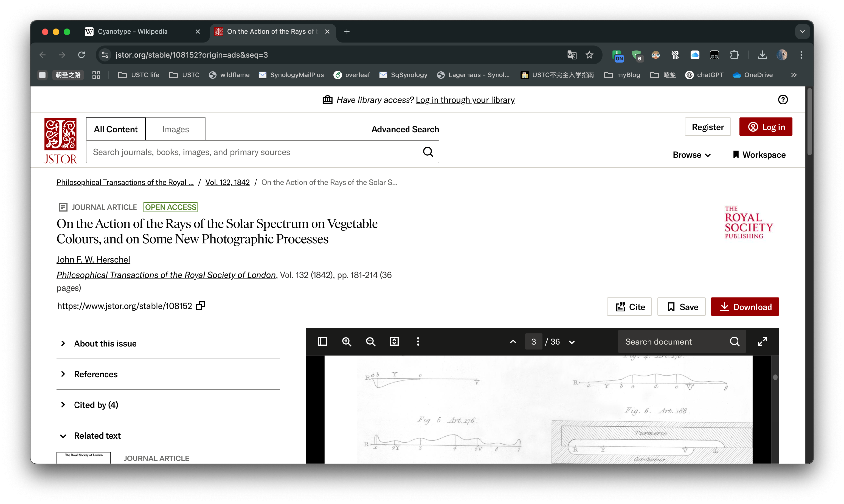Toggle the document viewer sidebar panel
This screenshot has width=844, height=504.
[x=322, y=341]
